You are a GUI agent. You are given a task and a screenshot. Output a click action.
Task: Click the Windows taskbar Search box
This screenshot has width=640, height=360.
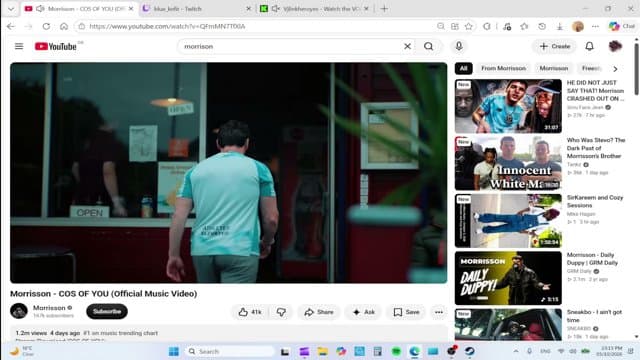tap(230, 351)
